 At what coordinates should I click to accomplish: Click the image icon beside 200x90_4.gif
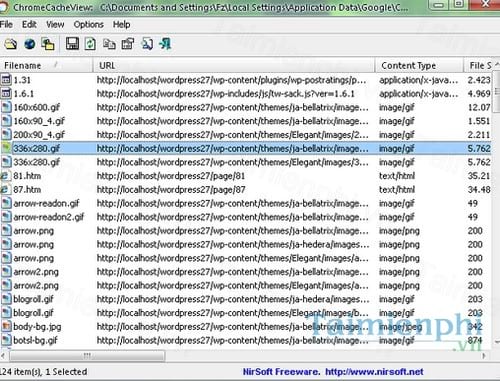click(x=6, y=135)
